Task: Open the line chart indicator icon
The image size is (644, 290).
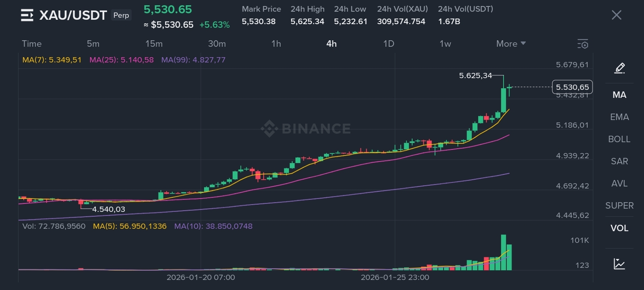Action: click(x=619, y=264)
